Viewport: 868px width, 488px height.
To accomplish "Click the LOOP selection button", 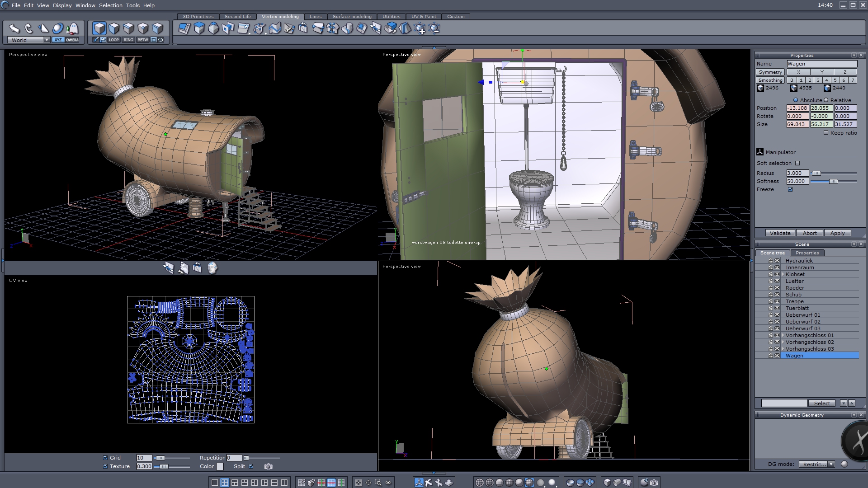I will (113, 40).
